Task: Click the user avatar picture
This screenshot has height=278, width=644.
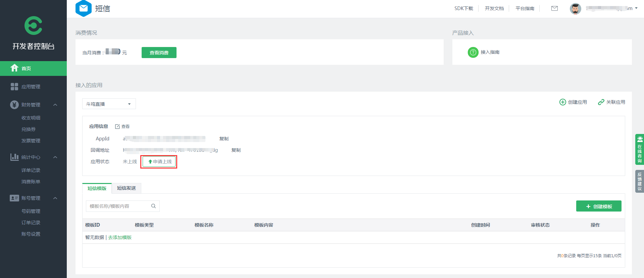Action: pyautogui.click(x=575, y=9)
